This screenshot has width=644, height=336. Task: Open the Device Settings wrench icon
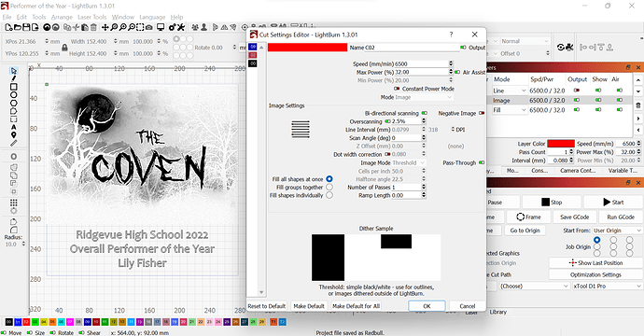point(180,27)
